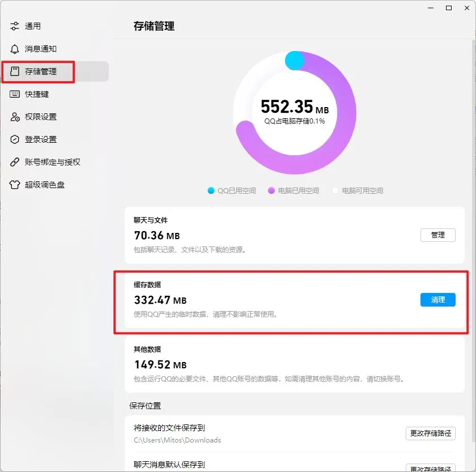Click the keyboard icon for 快捷键
Screen dimensions: 476x472
point(15,94)
